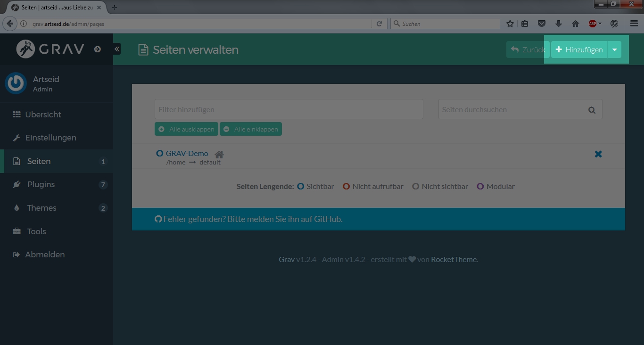
Task: Collapse all pages with Alle einklappen
Action: (x=251, y=129)
